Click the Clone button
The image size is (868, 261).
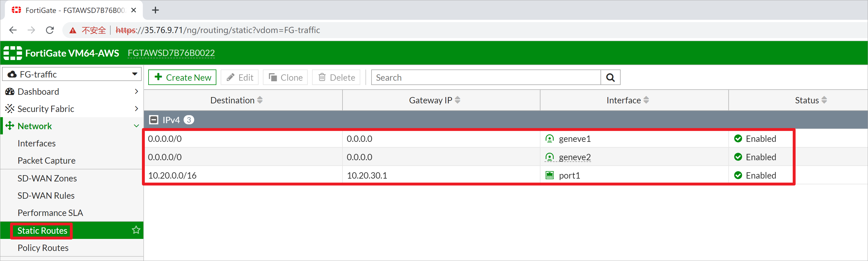tap(285, 78)
